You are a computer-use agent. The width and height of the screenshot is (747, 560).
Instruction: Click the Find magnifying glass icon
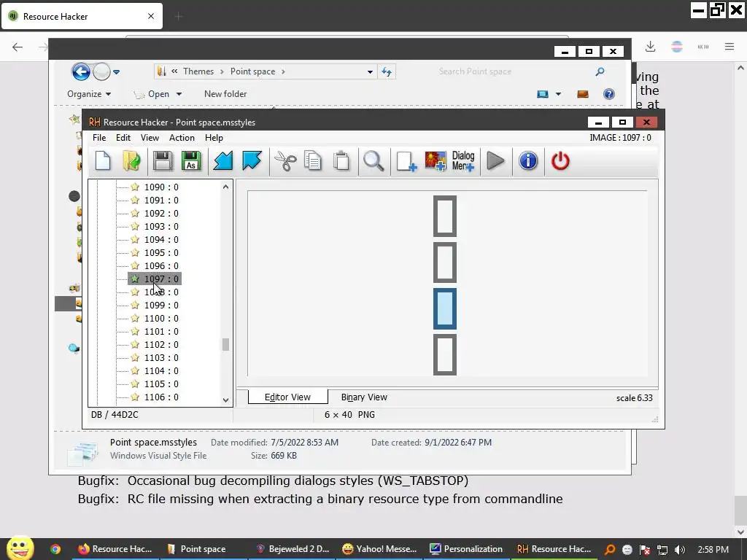point(373,161)
